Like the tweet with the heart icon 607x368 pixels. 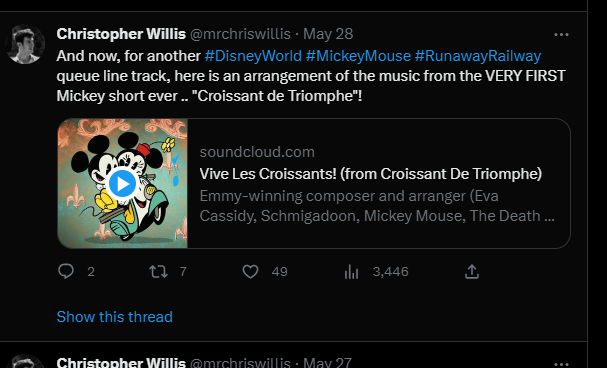click(250, 272)
